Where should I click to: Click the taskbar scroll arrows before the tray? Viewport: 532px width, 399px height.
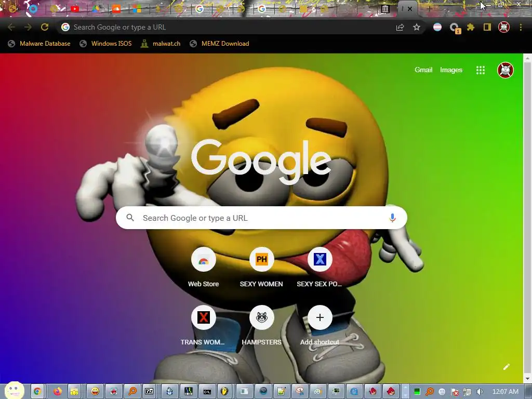[x=405, y=392]
